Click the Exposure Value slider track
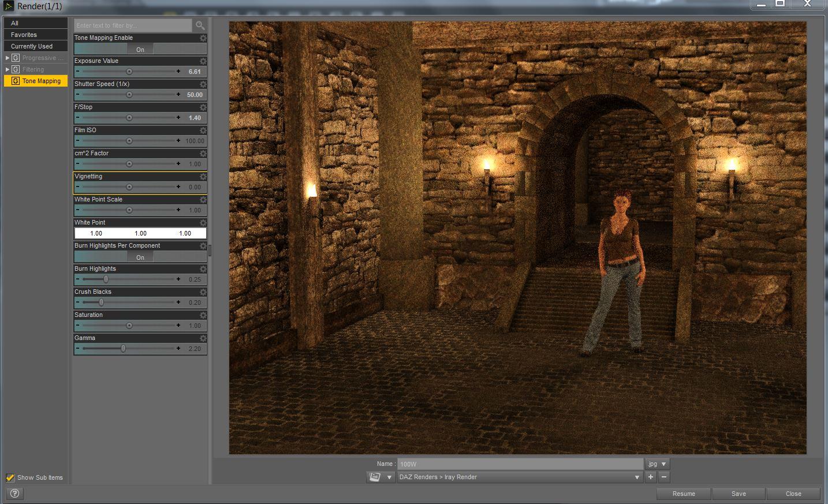This screenshot has height=504, width=828. pyautogui.click(x=128, y=72)
